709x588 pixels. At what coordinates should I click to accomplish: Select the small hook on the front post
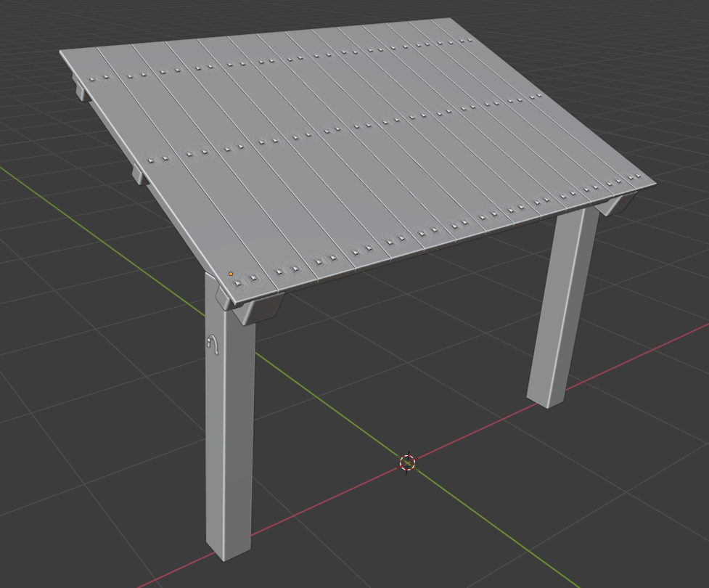(x=213, y=345)
